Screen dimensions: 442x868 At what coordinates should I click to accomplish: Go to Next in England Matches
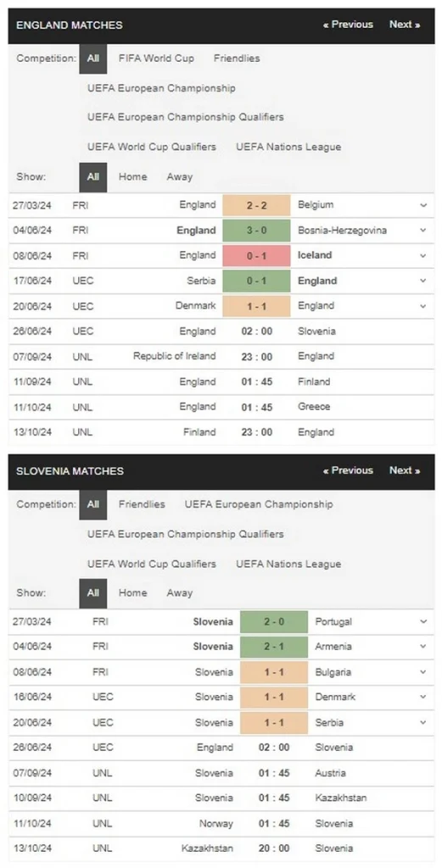(x=405, y=25)
